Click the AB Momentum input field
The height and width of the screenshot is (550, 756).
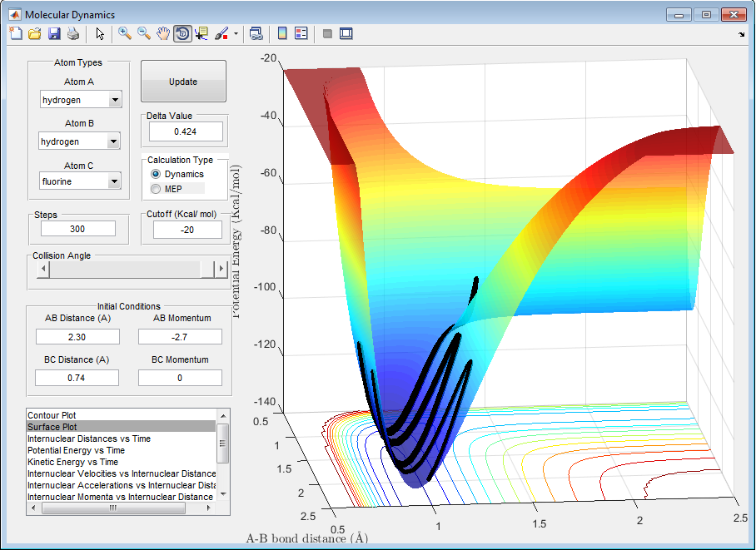[x=180, y=336]
